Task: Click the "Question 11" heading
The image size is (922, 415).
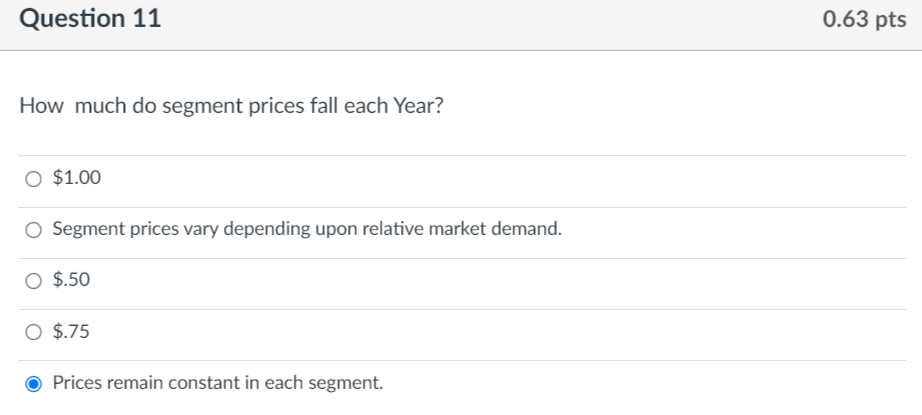Action: tap(89, 20)
